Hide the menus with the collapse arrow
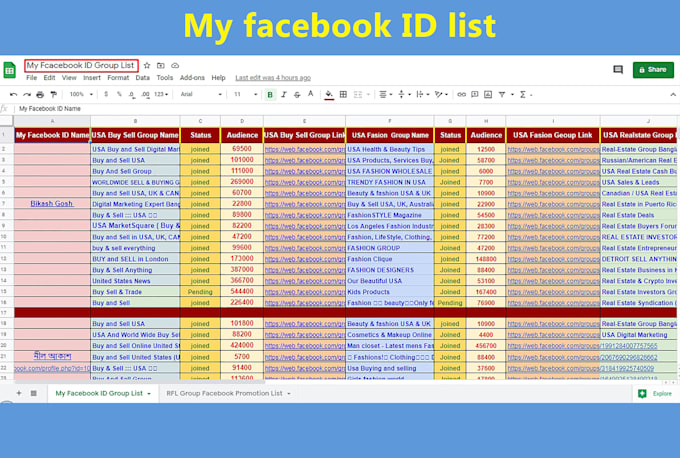This screenshot has width=680, height=458. (673, 95)
